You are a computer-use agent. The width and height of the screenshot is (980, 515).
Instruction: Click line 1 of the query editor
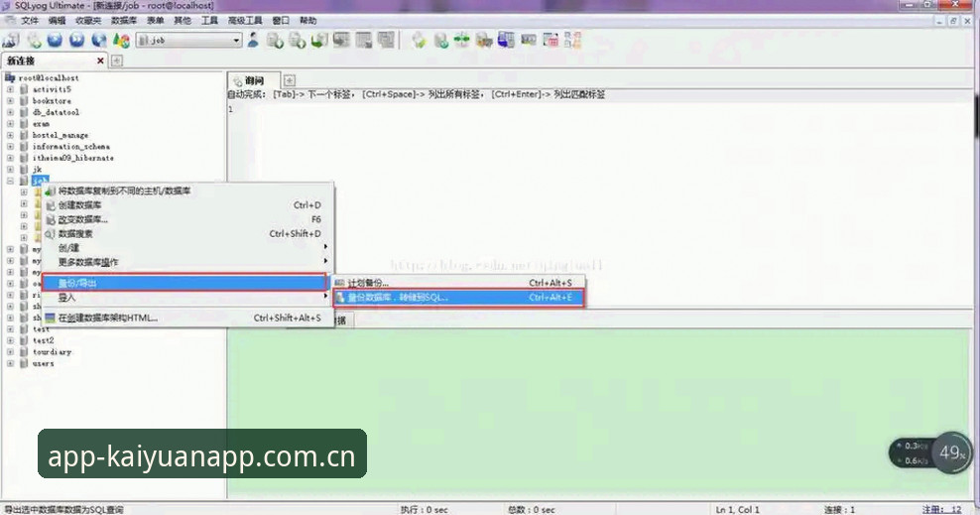600,109
